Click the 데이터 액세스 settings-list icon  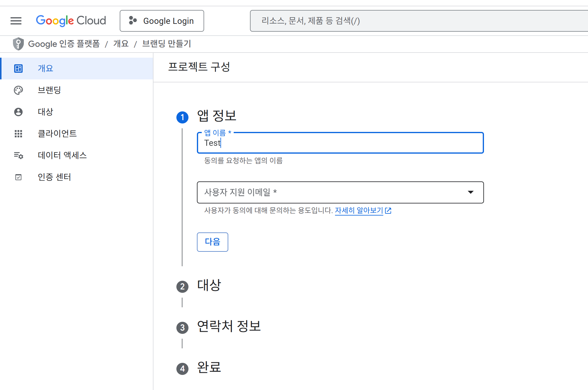(18, 155)
